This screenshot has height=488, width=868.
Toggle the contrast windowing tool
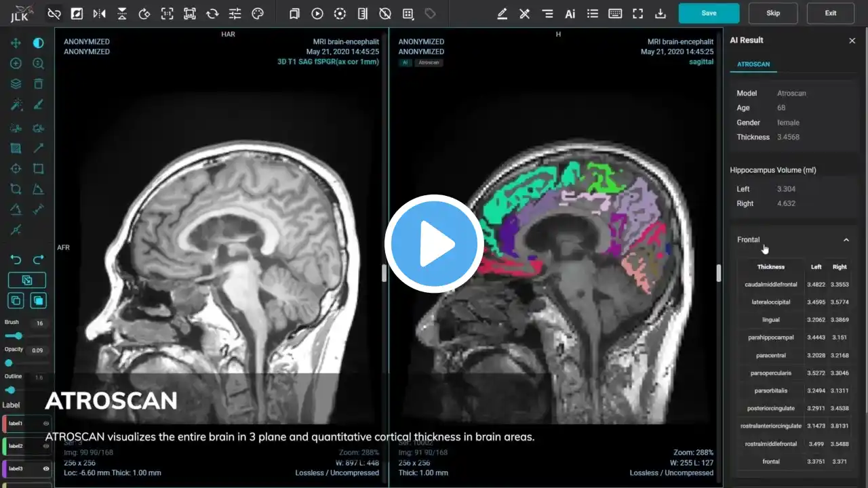(39, 43)
